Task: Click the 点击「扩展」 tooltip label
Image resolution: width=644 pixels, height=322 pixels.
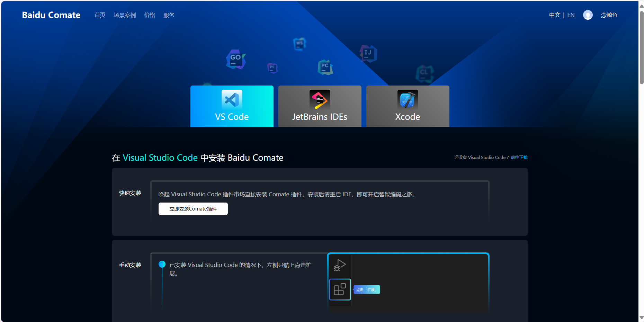Action: (367, 289)
